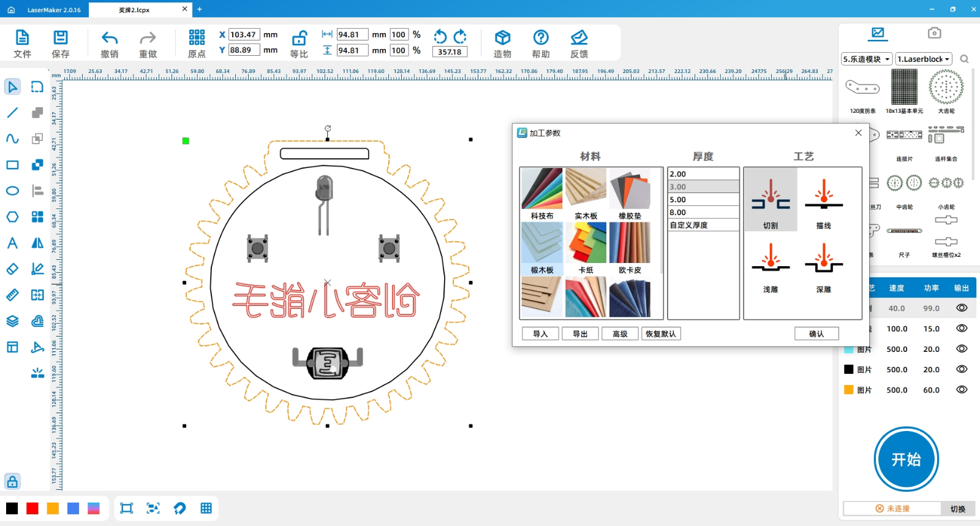Open the camera panel icon
The image size is (980, 526).
[x=934, y=33]
